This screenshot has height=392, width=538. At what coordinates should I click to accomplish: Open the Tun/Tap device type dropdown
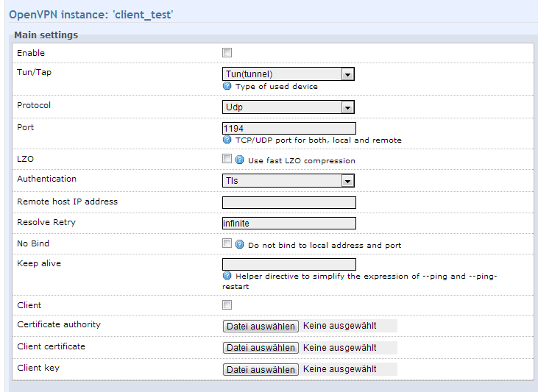coord(289,74)
